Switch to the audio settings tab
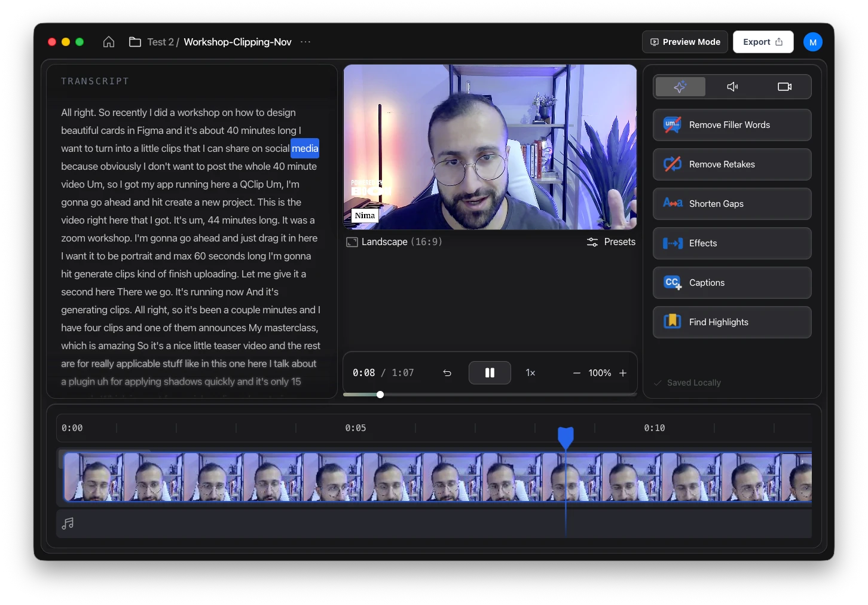The height and width of the screenshot is (605, 868). click(732, 87)
